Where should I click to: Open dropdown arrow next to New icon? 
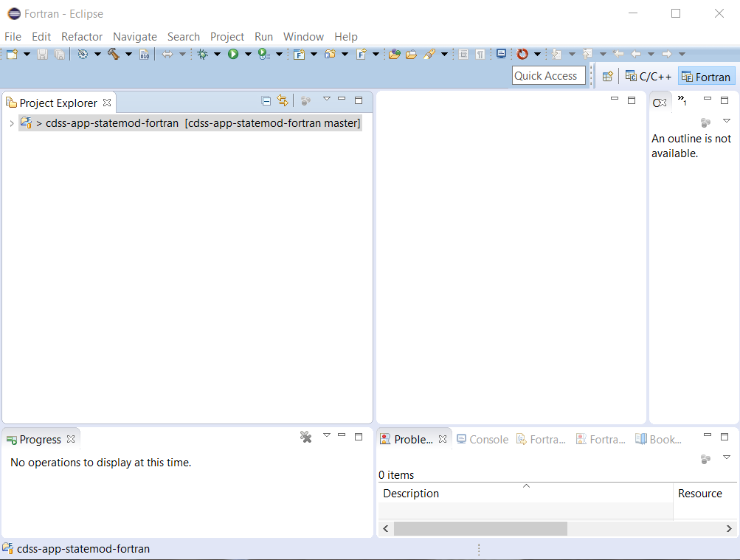tap(27, 55)
